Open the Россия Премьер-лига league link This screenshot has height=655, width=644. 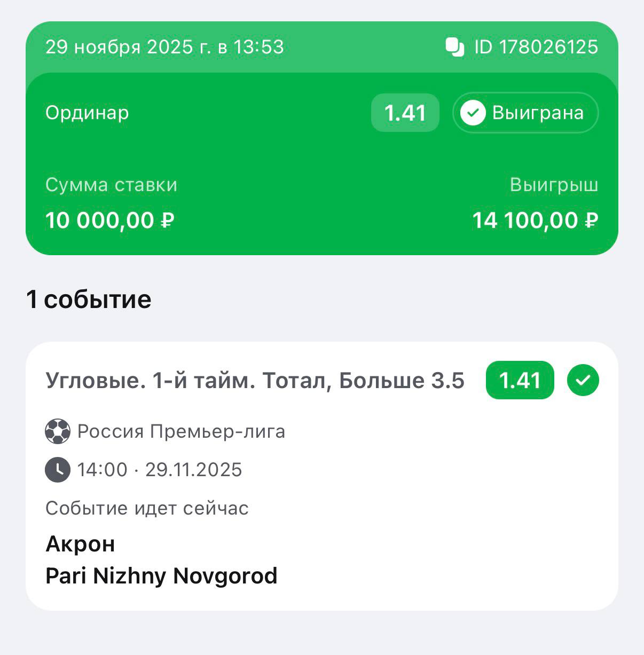click(181, 431)
